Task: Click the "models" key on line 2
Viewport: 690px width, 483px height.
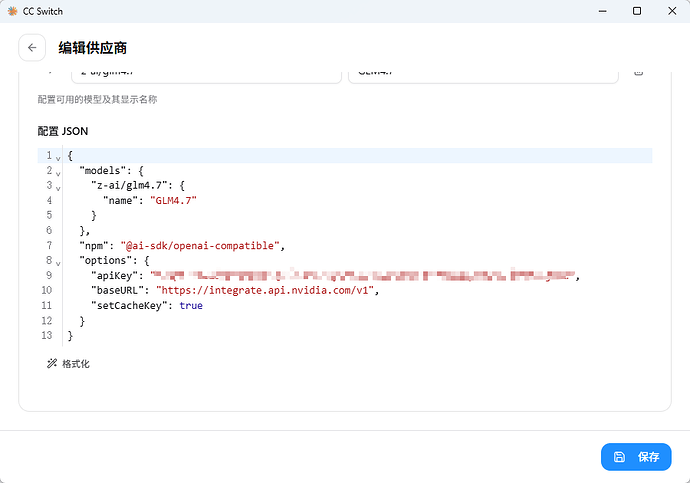Action: 102,171
